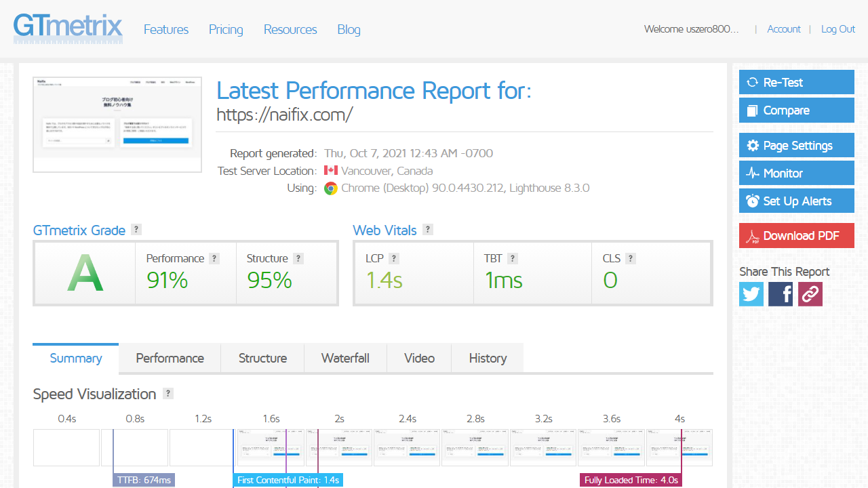Image resolution: width=868 pixels, height=488 pixels.
Task: Click Set Up Alerts button
Action: (x=797, y=201)
